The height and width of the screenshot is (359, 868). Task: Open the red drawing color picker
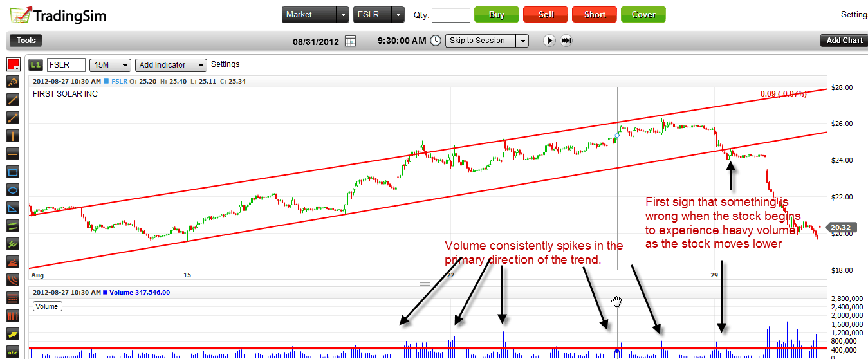tap(13, 64)
